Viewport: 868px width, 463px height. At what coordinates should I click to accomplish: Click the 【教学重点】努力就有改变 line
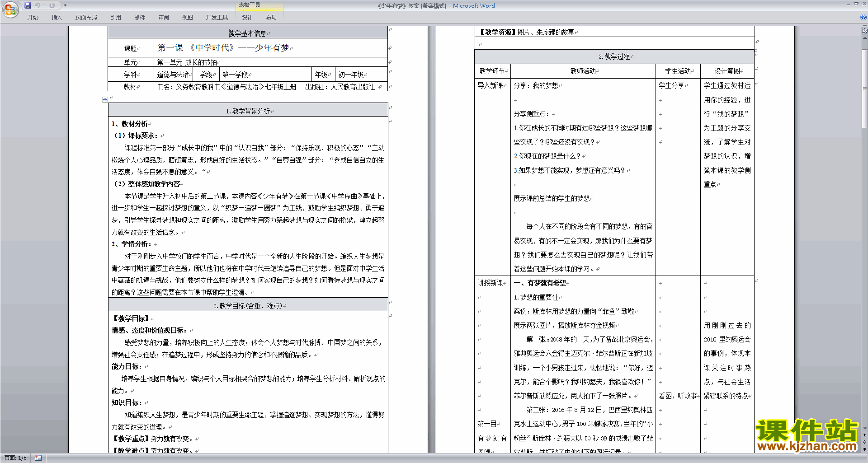click(154, 439)
